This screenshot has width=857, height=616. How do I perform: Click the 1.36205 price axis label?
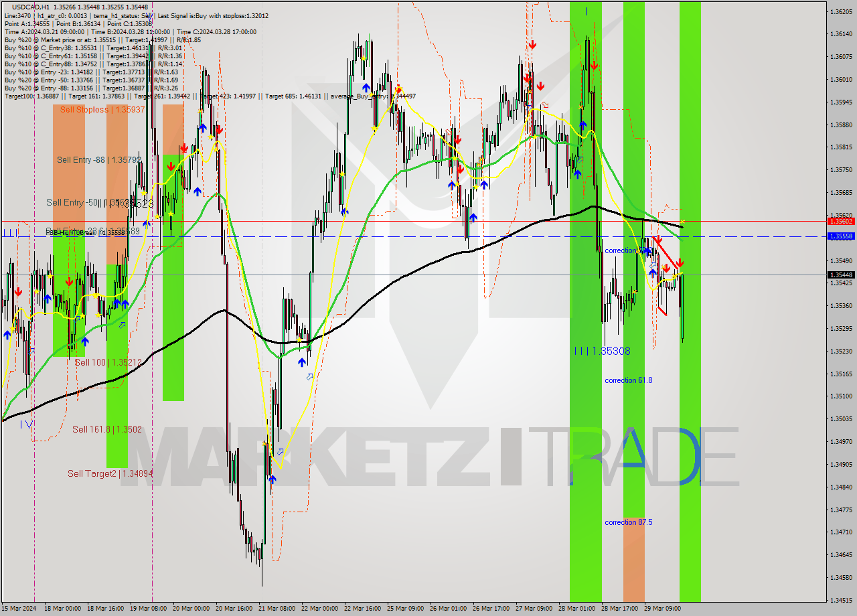841,11
